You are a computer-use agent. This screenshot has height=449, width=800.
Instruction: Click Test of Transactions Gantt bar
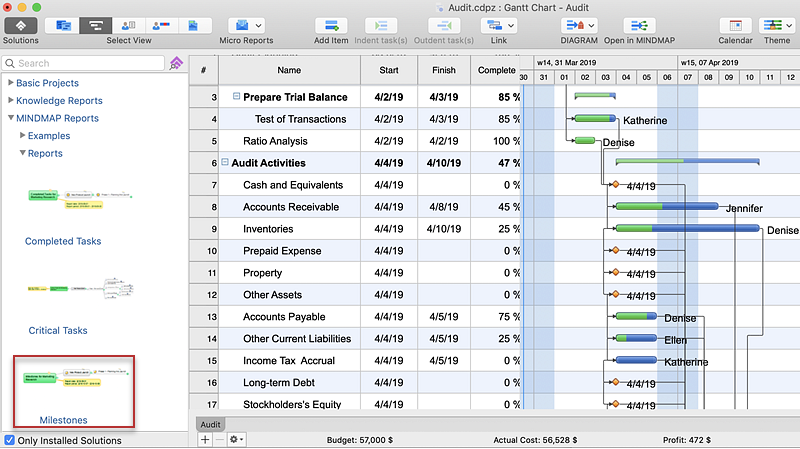coord(595,118)
